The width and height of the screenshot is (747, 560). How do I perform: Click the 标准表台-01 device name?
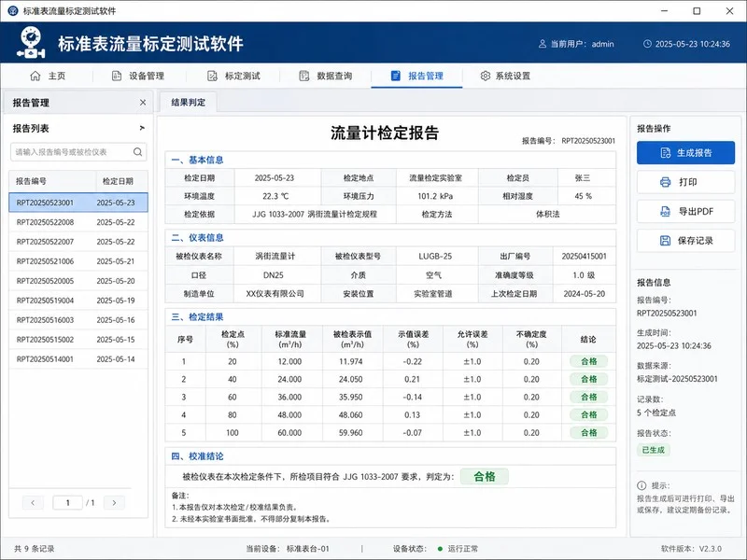coord(308,549)
